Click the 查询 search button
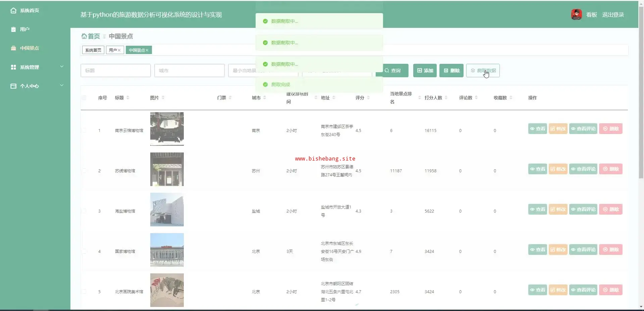Viewport: 644px width, 311px height. pyautogui.click(x=392, y=71)
